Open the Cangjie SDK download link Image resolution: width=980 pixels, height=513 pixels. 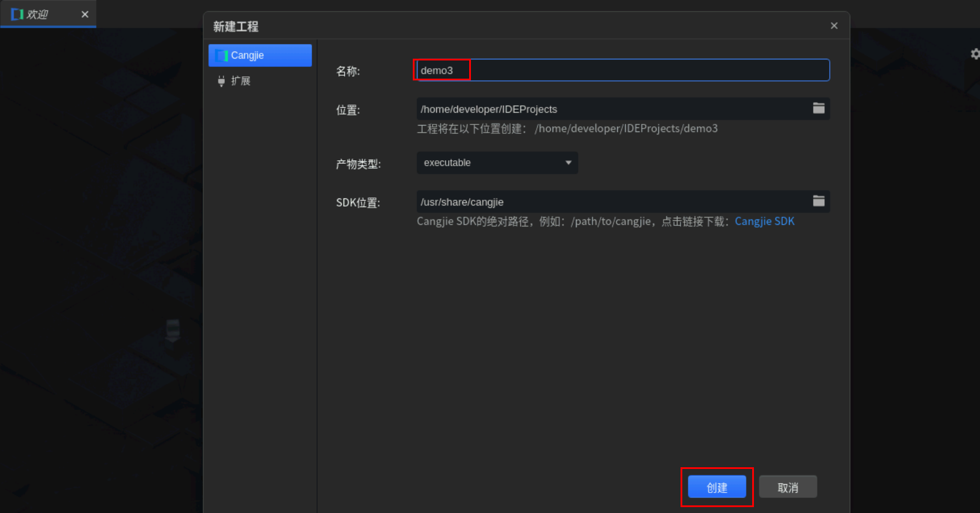point(765,221)
